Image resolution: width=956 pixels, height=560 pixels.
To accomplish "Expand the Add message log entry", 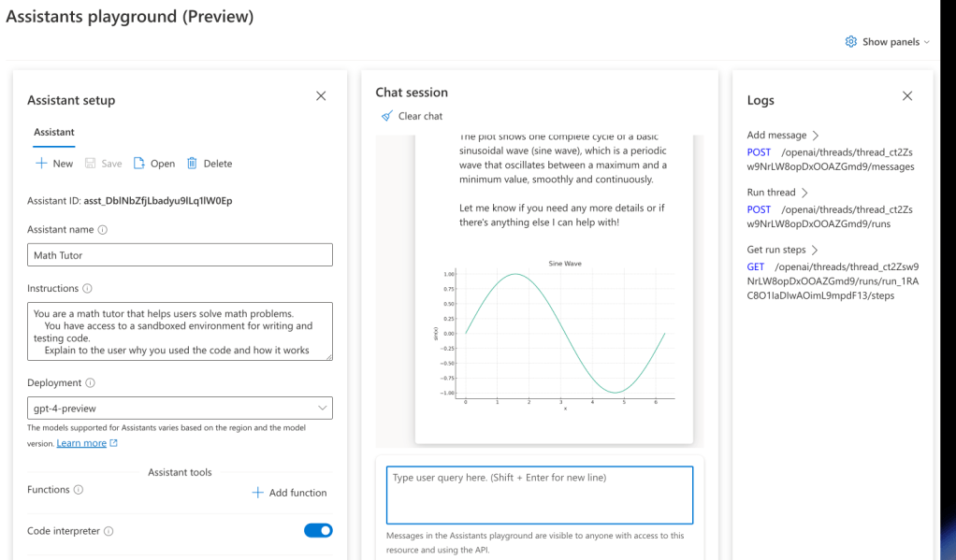I will [x=816, y=136].
